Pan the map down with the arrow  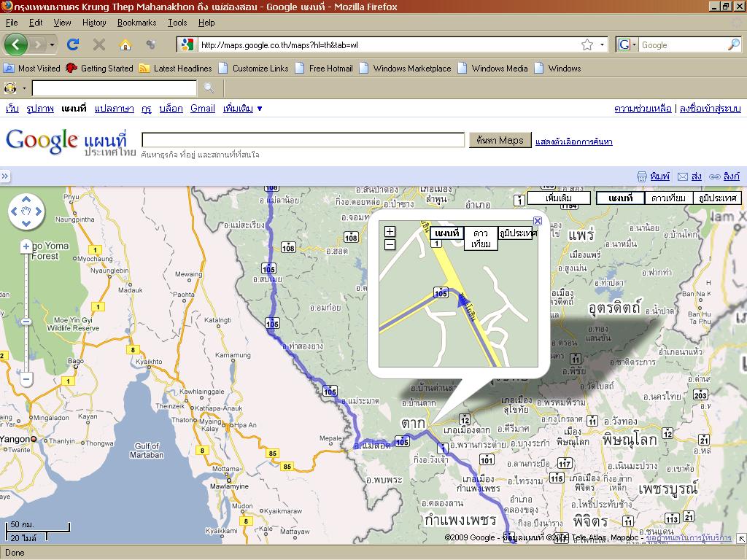click(26, 223)
